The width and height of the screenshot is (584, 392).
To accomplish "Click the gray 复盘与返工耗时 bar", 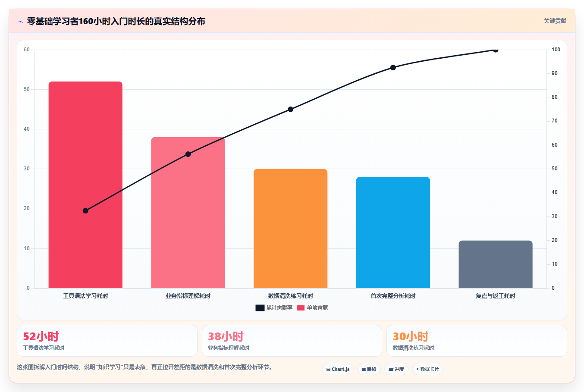I will point(496,264).
